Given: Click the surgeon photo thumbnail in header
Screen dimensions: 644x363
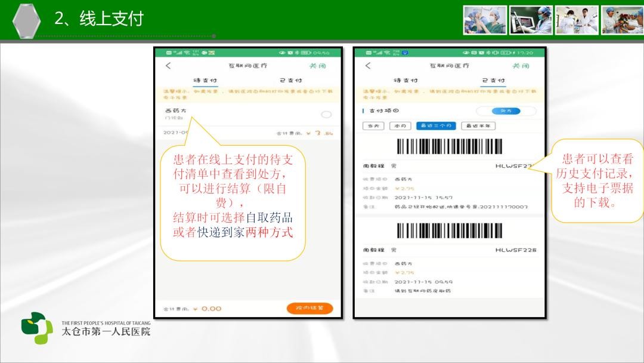Looking at the screenshot, I should (485, 20).
